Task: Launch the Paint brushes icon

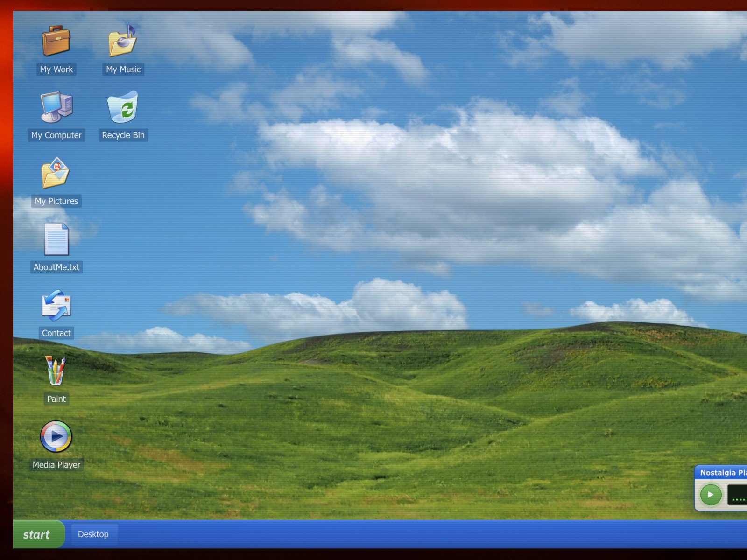Action: click(x=56, y=371)
